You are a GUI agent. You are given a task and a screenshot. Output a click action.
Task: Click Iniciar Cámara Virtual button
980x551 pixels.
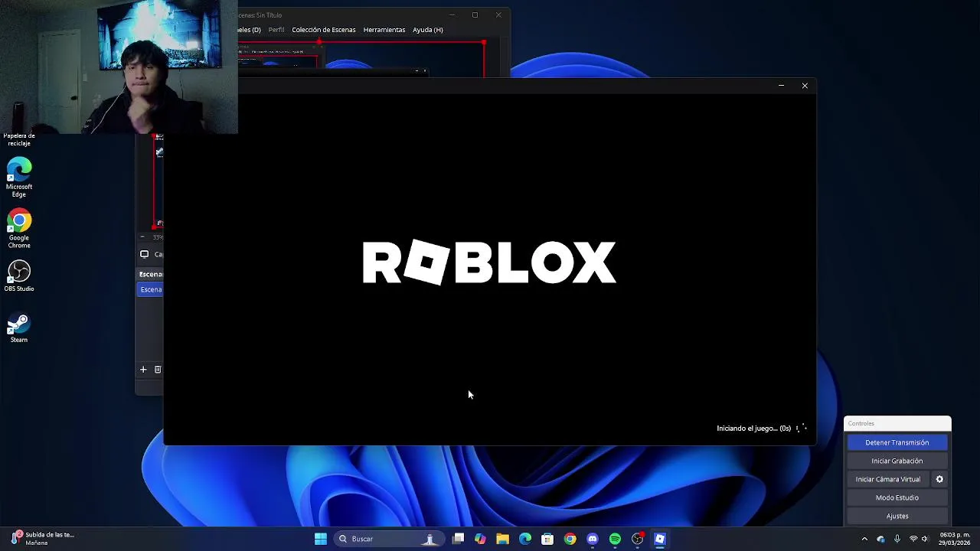888,479
